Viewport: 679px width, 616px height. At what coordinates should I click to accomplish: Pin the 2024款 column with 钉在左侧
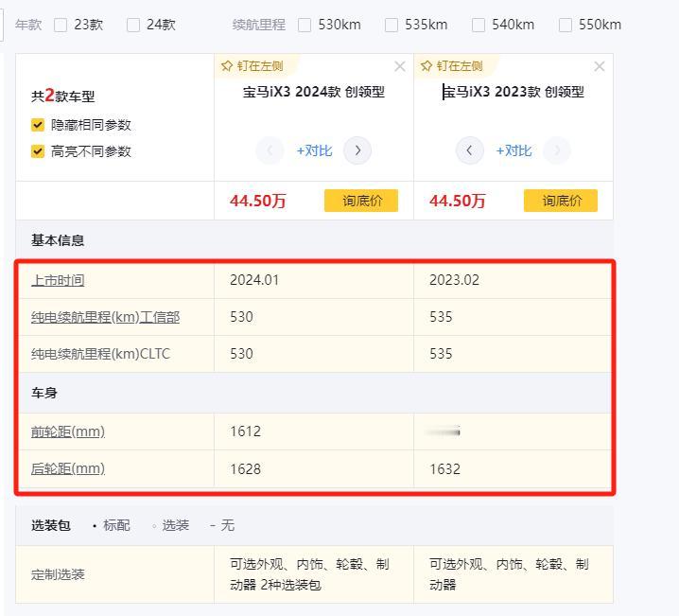click(x=252, y=66)
